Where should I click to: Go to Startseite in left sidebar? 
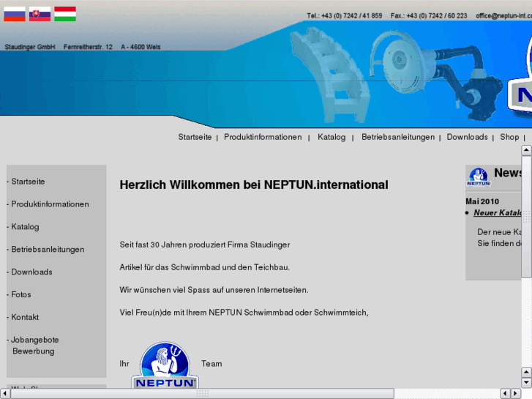pos(28,182)
